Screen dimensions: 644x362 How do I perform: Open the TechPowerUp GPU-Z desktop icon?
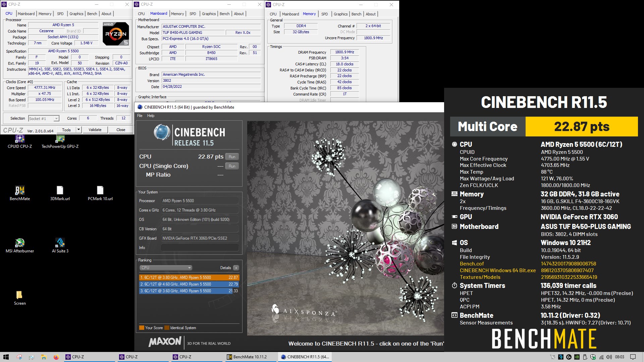point(60,142)
